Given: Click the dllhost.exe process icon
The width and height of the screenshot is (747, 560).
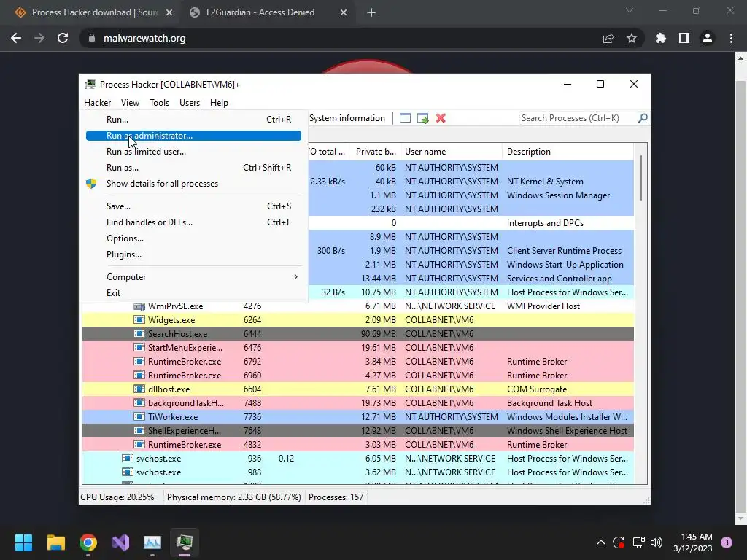Looking at the screenshot, I should tap(139, 389).
